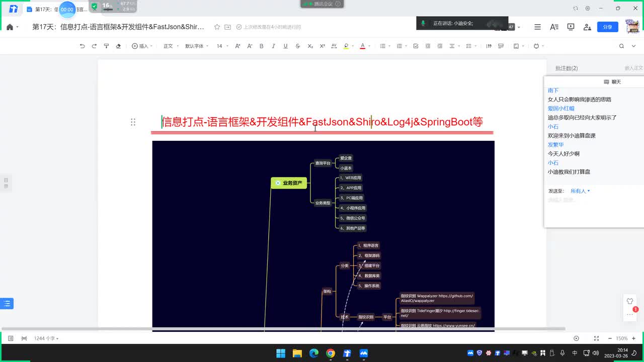Toggle bold formatting
Viewport: 644px width, 362px height.
[x=262, y=46]
